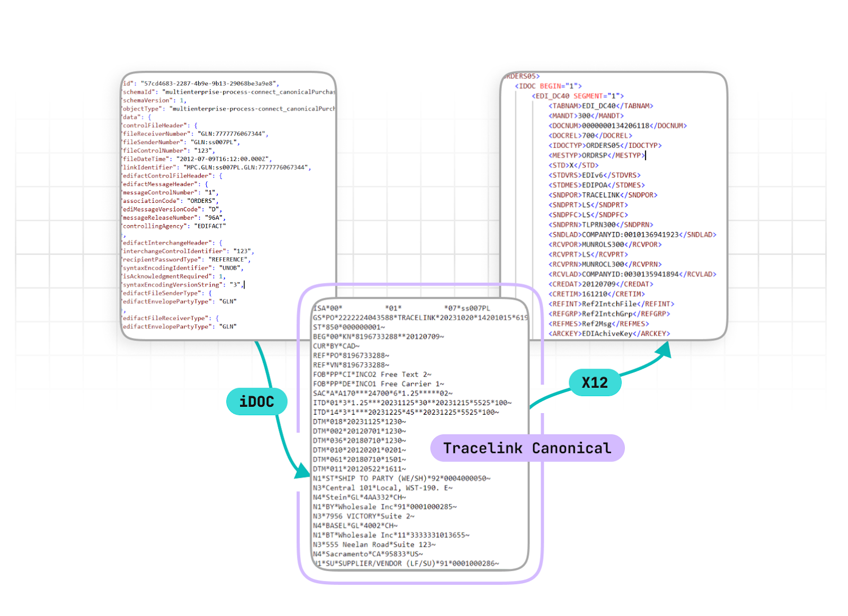Click the "fileSenderNumber": "GLN:ss007PL" line
This screenshot has height=616, width=848.
pos(181,142)
